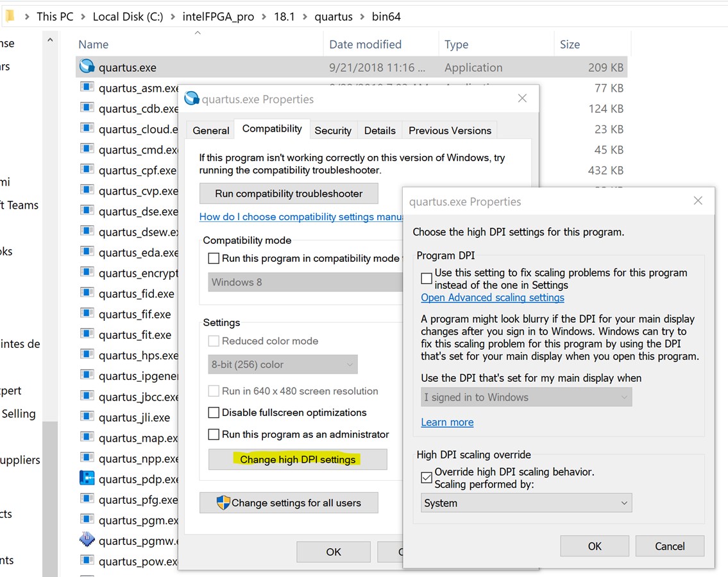Open Advanced scaling settings link
The width and height of the screenshot is (728, 577).
click(x=493, y=297)
